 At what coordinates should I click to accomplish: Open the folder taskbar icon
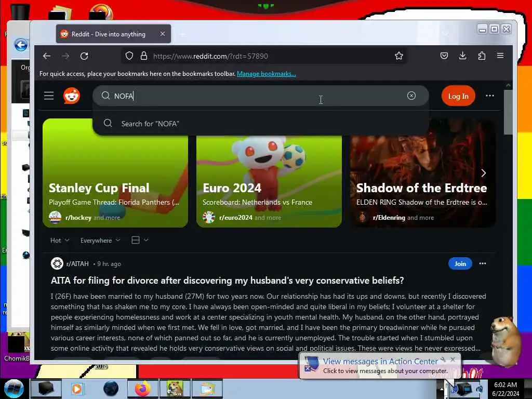[x=207, y=389]
